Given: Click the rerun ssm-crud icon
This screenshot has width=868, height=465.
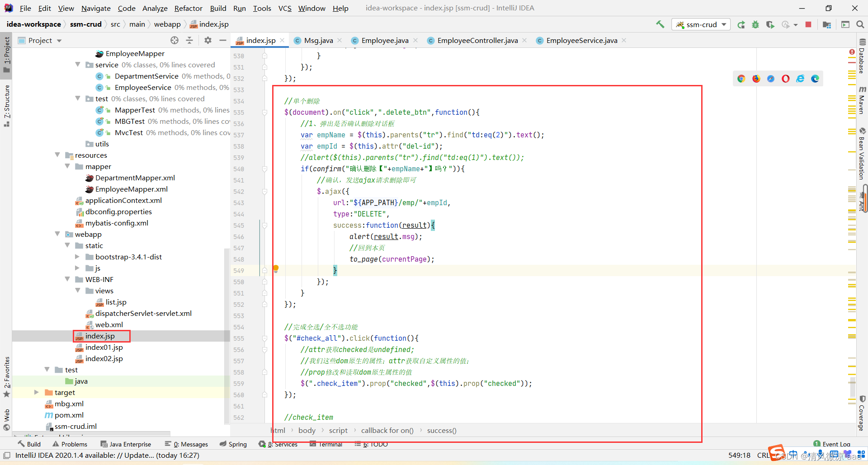Looking at the screenshot, I should coord(741,24).
